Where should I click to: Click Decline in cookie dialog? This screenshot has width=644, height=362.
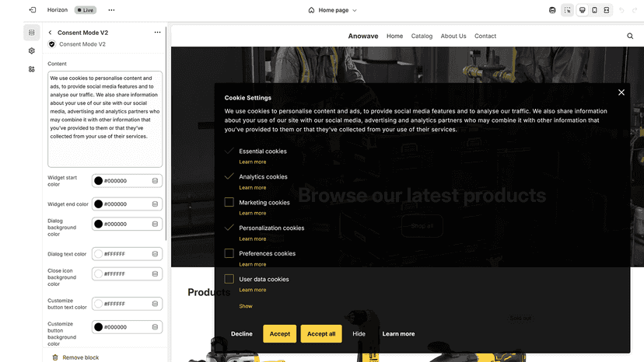tap(241, 334)
